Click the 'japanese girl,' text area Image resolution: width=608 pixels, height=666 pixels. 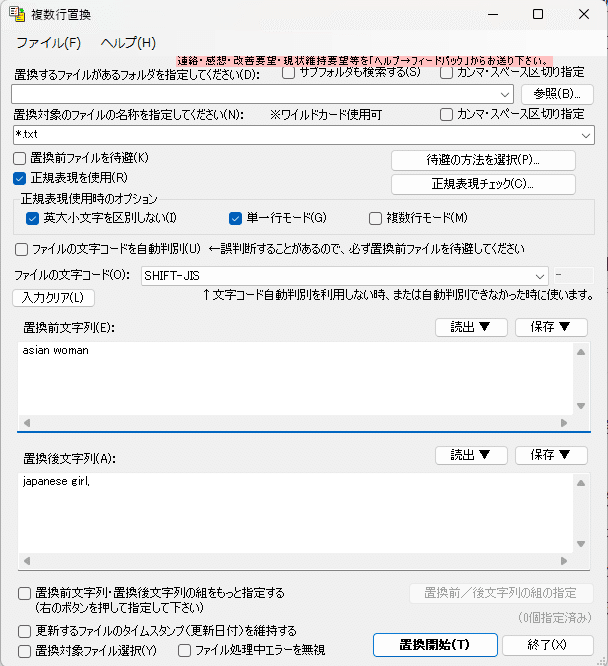296,513
